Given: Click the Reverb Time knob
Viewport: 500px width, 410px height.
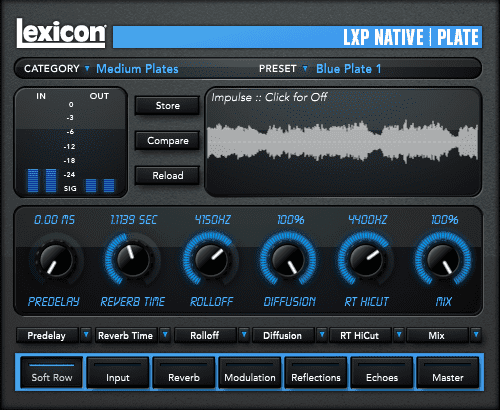Looking at the screenshot, I should point(133,260).
